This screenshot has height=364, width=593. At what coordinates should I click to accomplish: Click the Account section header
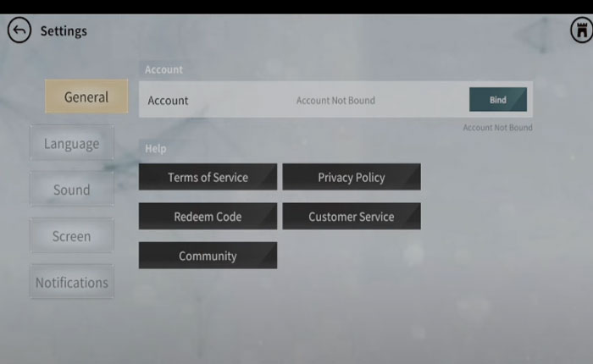pyautogui.click(x=163, y=70)
